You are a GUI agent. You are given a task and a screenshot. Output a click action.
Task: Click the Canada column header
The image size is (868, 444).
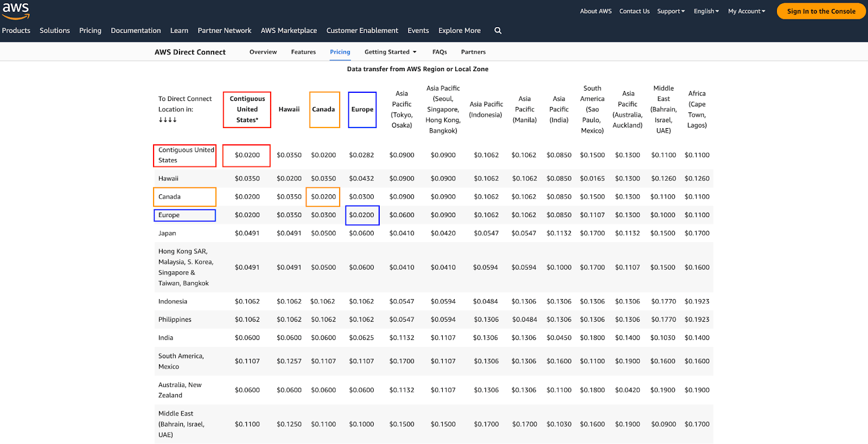pos(324,110)
